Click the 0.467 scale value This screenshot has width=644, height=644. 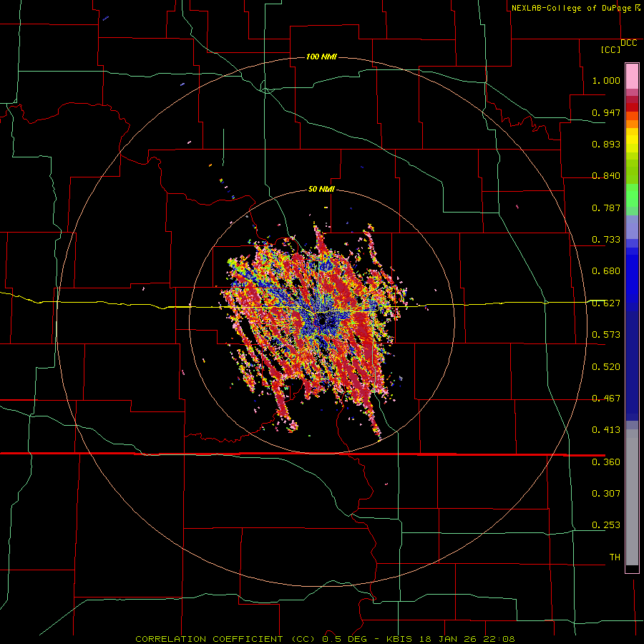tap(606, 399)
